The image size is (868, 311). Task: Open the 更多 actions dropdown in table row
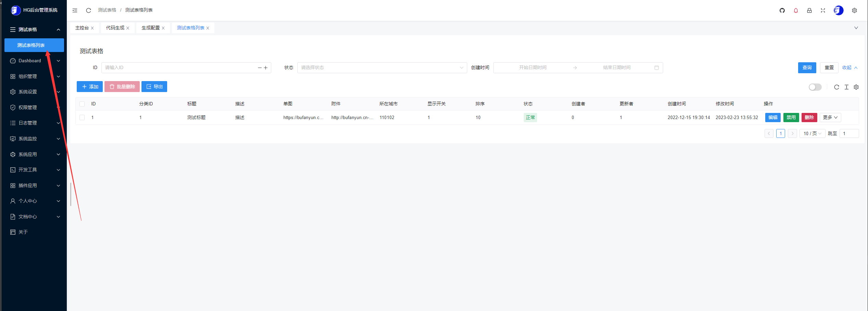point(830,117)
